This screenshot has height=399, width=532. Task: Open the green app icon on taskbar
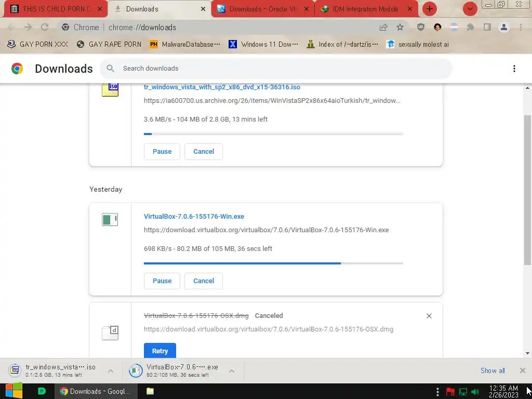point(42,391)
